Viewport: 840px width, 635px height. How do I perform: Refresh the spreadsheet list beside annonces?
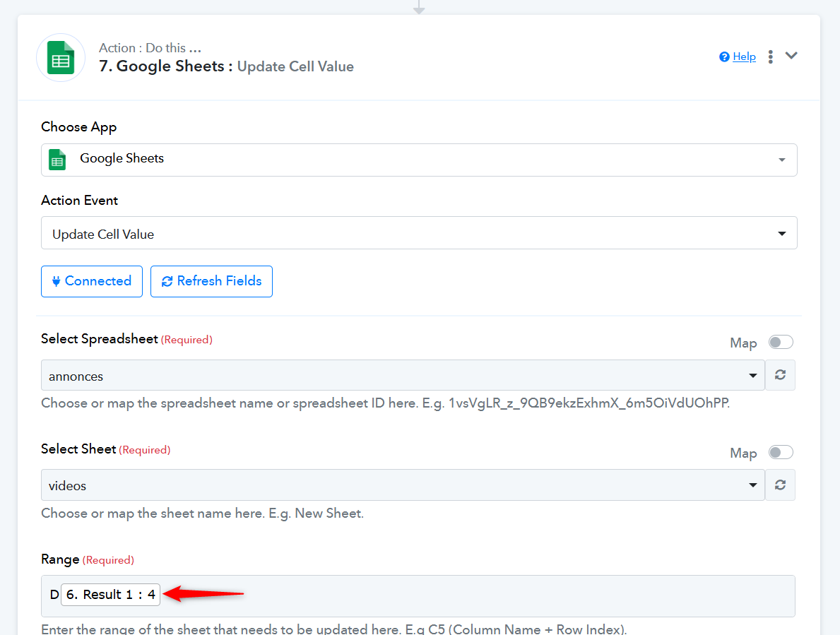780,375
